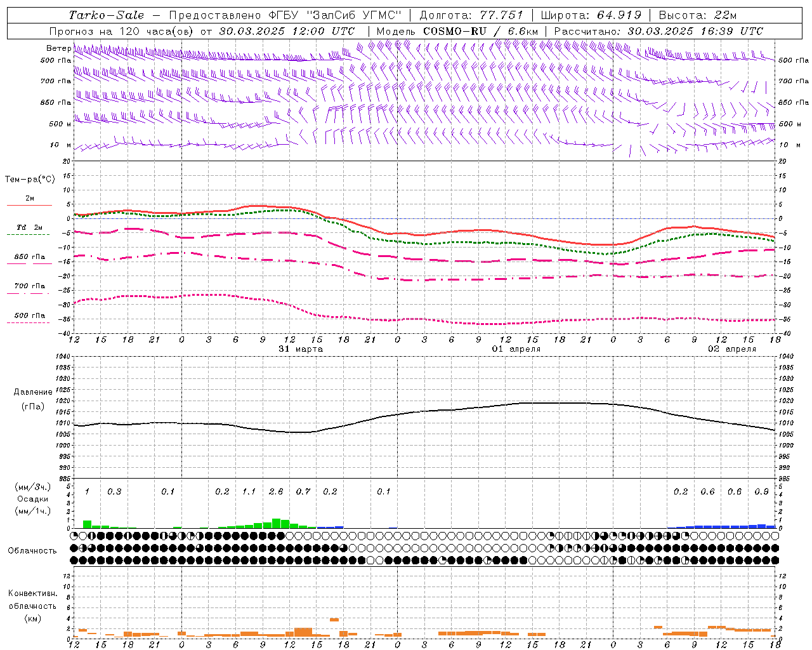Click the elevation text "Высота: 22м"
812x650 pixels.
tap(698, 15)
